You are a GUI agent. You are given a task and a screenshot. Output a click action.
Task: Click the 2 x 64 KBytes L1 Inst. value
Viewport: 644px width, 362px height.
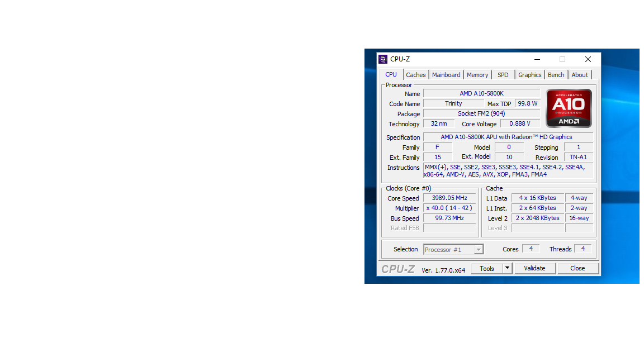pos(538,208)
